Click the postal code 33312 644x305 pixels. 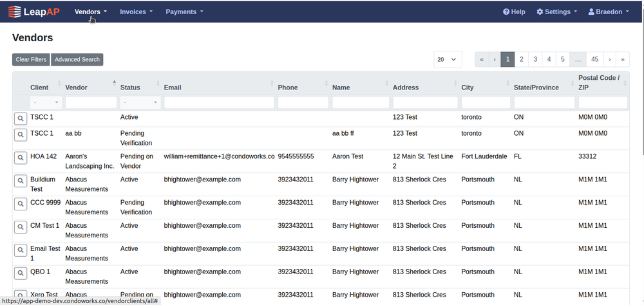click(x=587, y=156)
